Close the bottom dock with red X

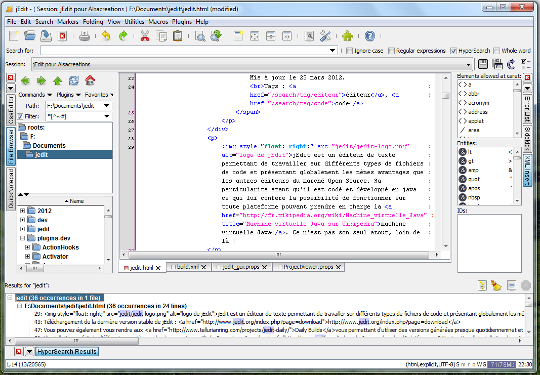tap(18, 352)
